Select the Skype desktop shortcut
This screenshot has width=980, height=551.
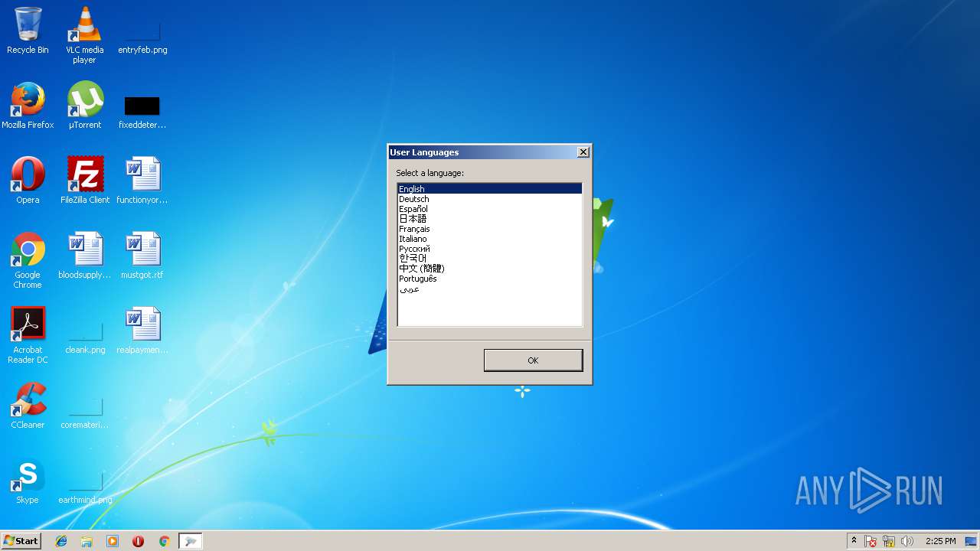coord(28,481)
